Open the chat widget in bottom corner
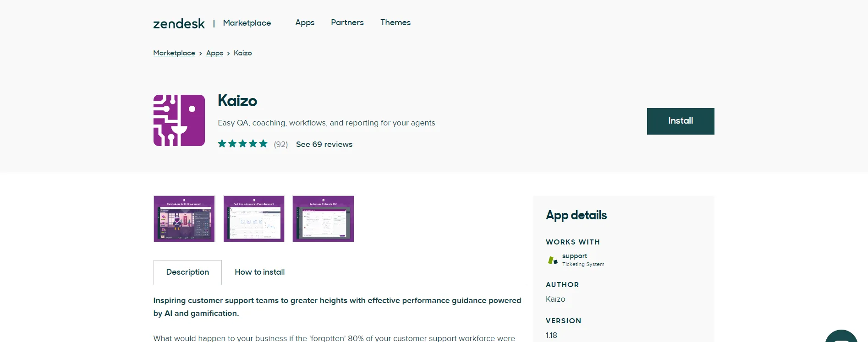This screenshot has height=342, width=868. 842,337
